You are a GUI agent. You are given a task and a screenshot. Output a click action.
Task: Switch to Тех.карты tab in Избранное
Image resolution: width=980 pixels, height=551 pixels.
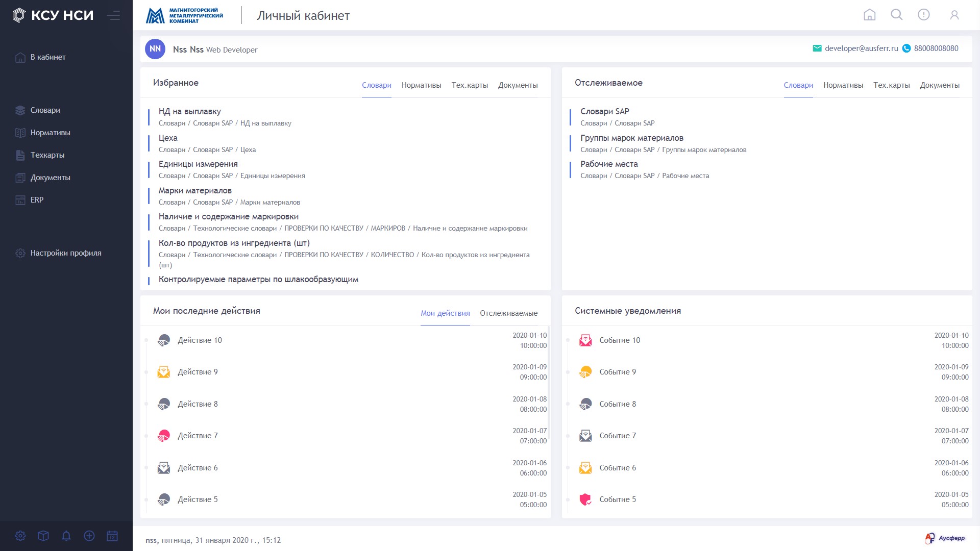pyautogui.click(x=470, y=85)
